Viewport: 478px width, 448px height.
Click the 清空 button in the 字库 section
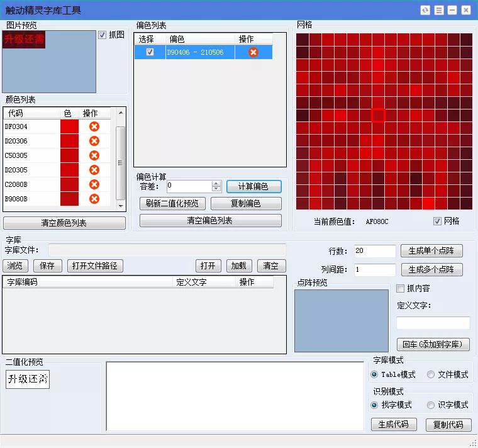point(271,266)
